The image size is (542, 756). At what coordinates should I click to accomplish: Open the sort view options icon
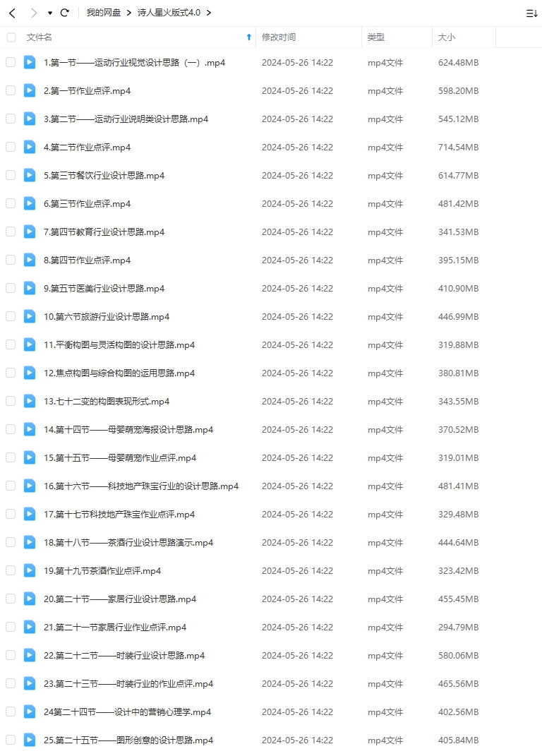(531, 13)
